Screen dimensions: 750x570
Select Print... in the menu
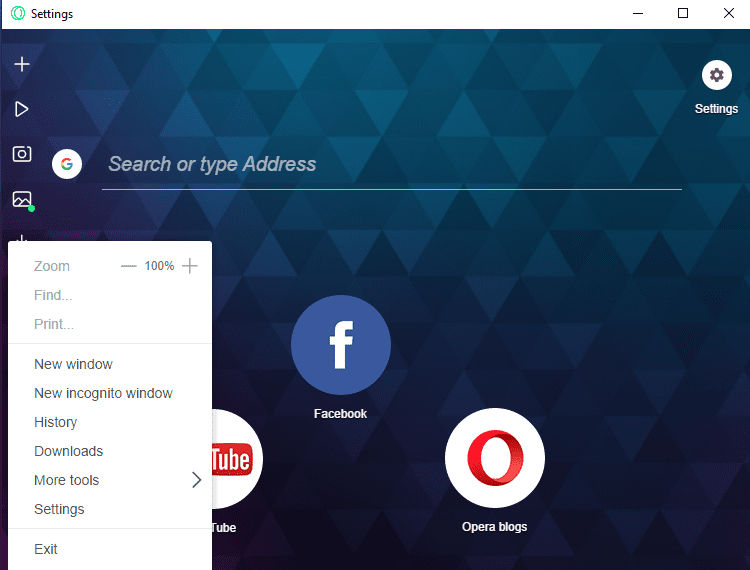tap(54, 324)
